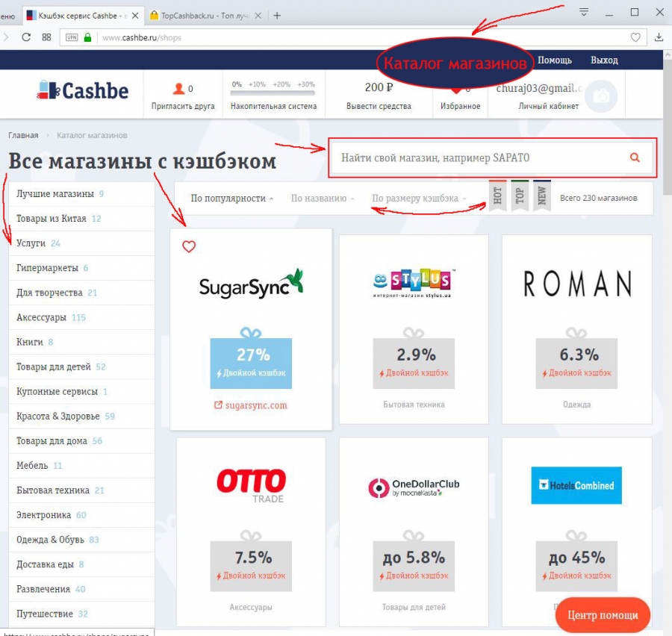Select Электроника category
The height and width of the screenshot is (636, 672).
81,515
